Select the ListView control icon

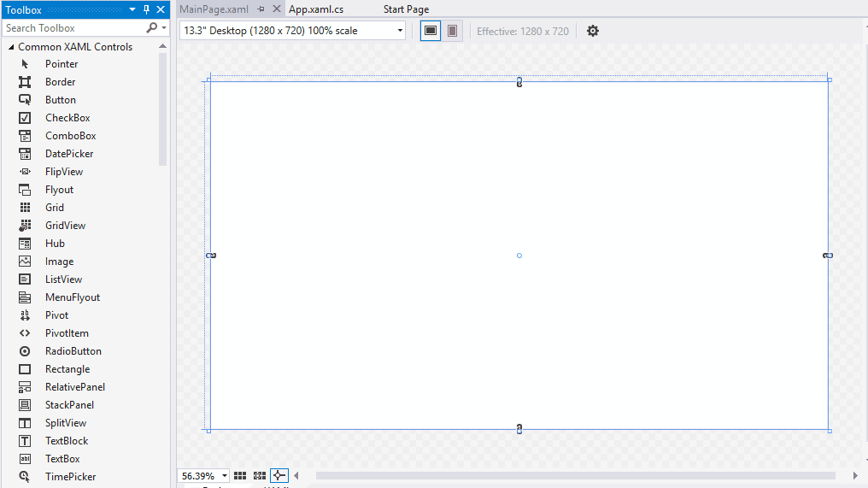pyautogui.click(x=25, y=279)
